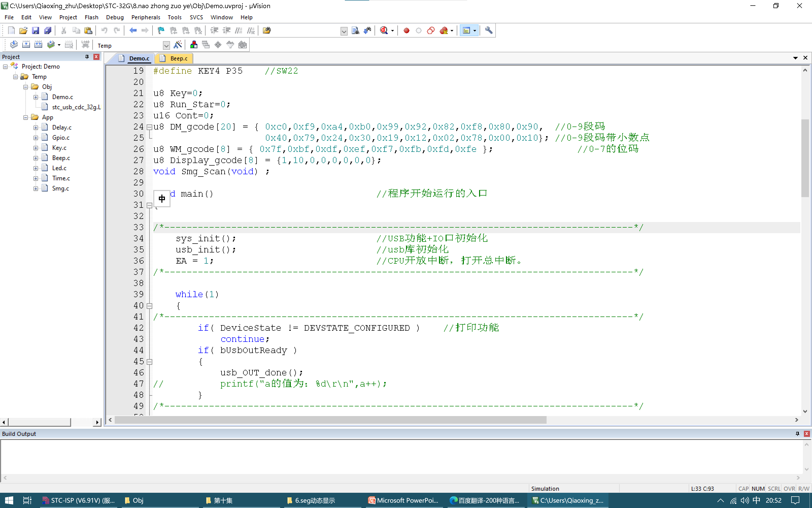Image resolution: width=812 pixels, height=508 pixels.
Task: Rebuild all target files
Action: pyautogui.click(x=38, y=45)
